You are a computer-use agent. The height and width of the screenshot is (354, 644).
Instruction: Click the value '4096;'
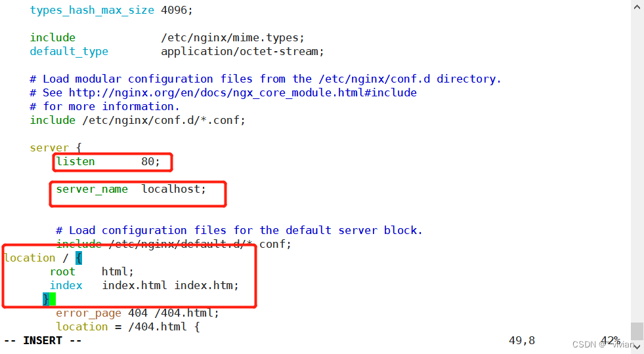(x=177, y=10)
